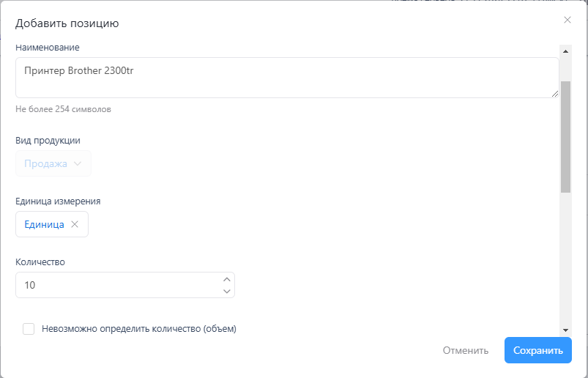
Task: Click the Отменить button
Action: click(x=465, y=350)
